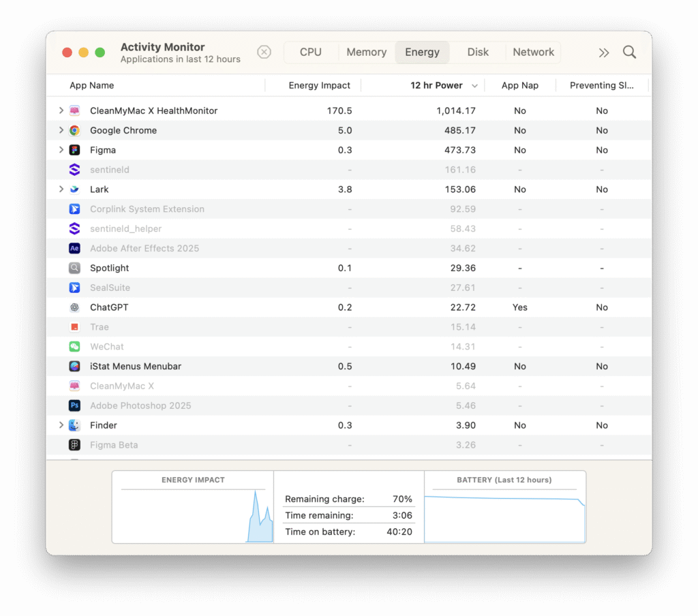Expand CleanMyMac X HealthMonitor row
698x616 pixels.
pos(61,110)
